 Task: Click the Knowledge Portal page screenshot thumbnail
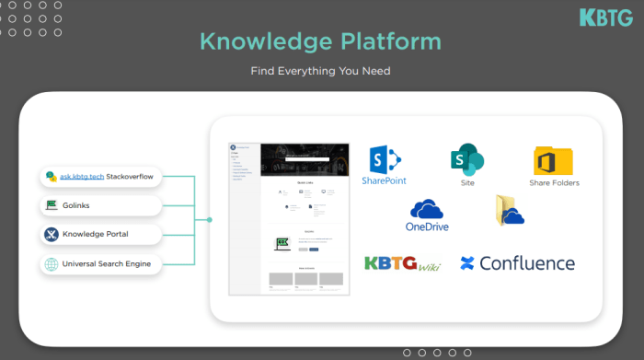click(289, 219)
